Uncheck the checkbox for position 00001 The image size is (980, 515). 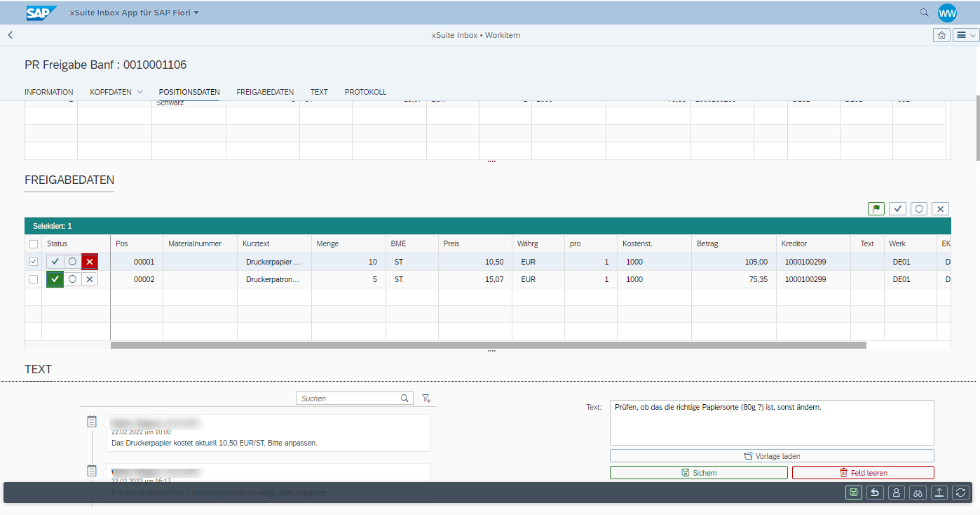[x=34, y=262]
